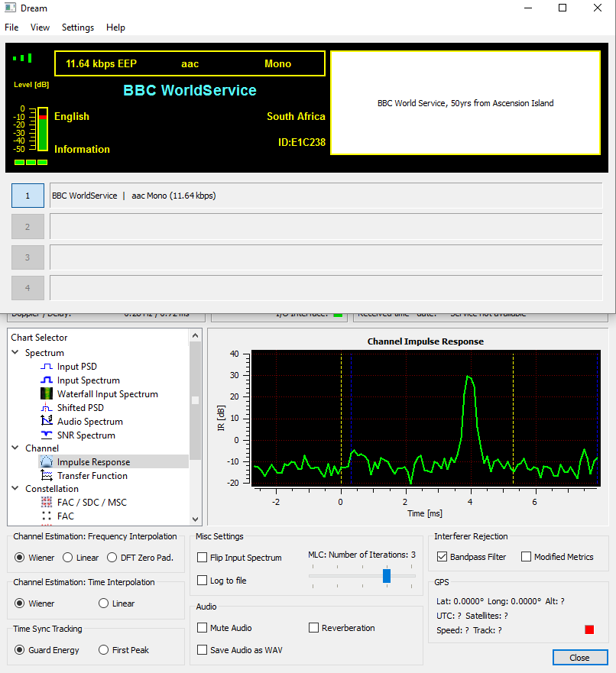This screenshot has width=616, height=673.
Task: Select Impulse Response tree item text
Action: [93, 462]
